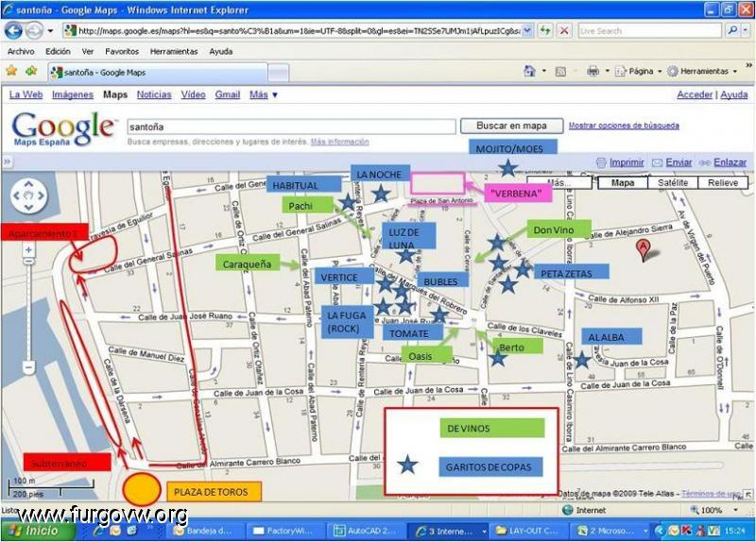Image resolution: width=756 pixels, height=542 pixels.
Task: Open the Herramientas menu in menu bar
Action: pyautogui.click(x=174, y=51)
